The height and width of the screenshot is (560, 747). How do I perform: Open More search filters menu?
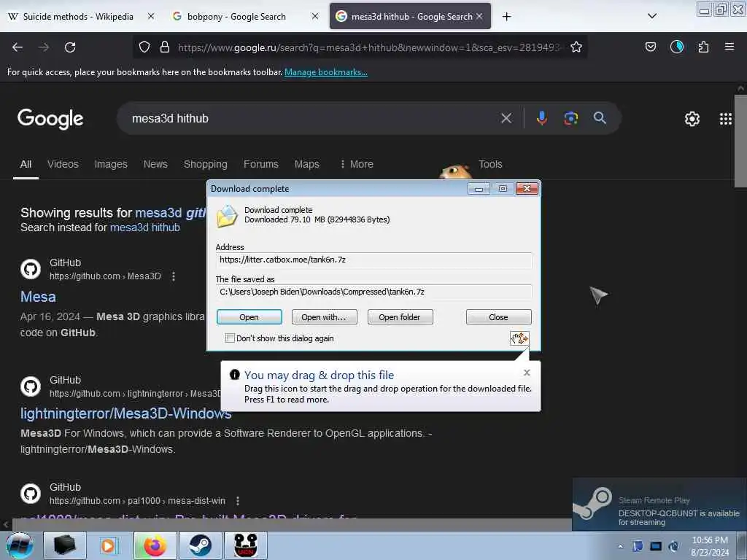tap(356, 164)
